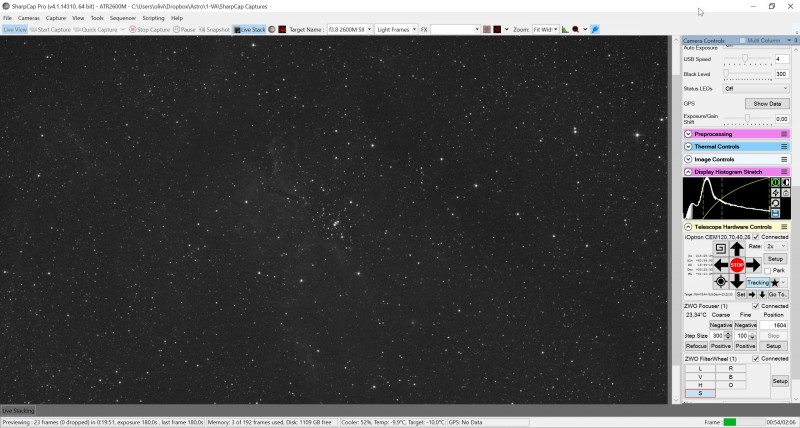This screenshot has height=428, width=800.
Task: Toggle telescope mount Connected checkbox
Action: tap(756, 237)
